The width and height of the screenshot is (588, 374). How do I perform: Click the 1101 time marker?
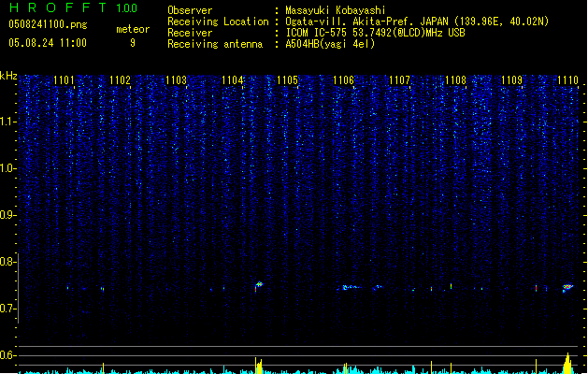tap(64, 80)
